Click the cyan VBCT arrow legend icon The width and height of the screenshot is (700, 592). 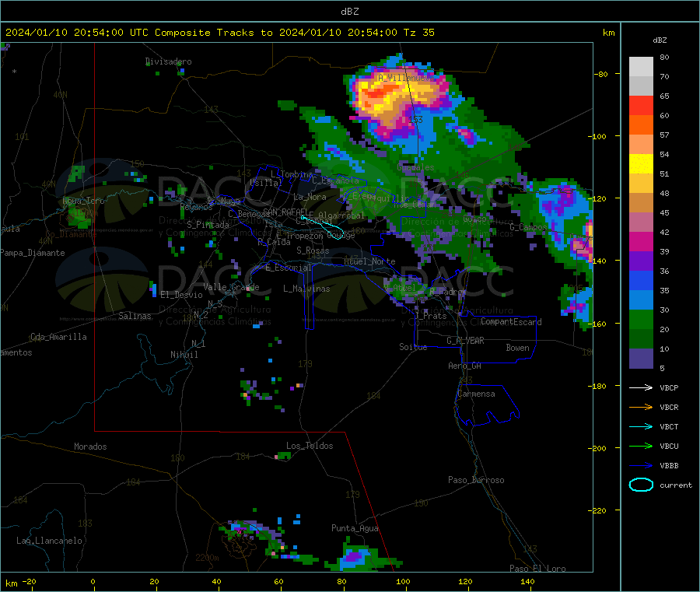[x=641, y=427]
